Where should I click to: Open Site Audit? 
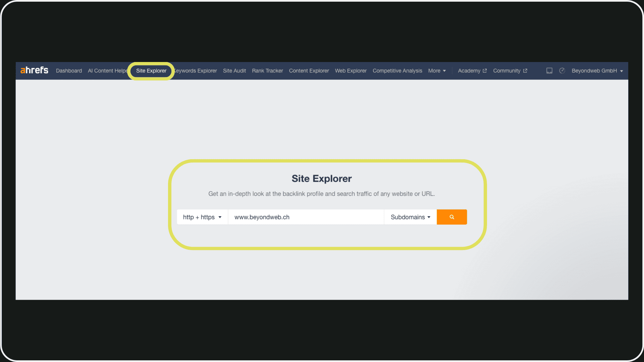[234, 71]
